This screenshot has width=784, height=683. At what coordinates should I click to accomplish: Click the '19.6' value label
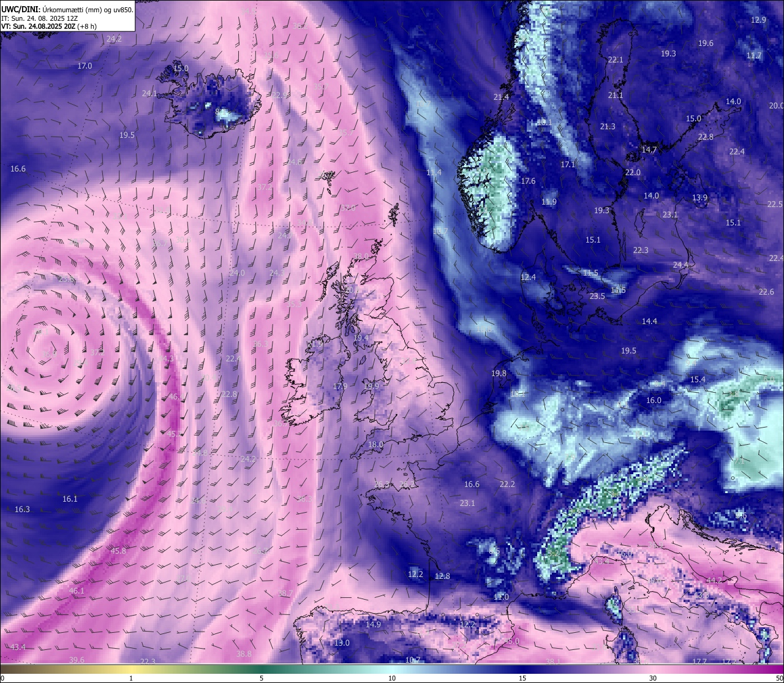[706, 43]
